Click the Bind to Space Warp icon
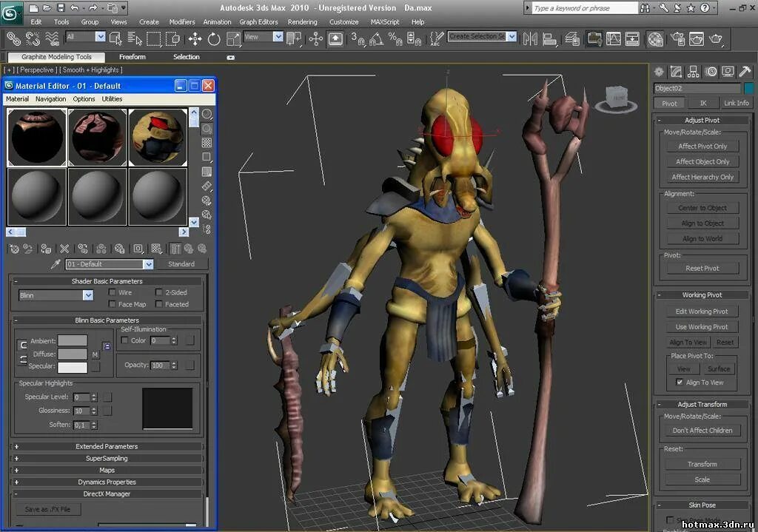 [x=52, y=39]
